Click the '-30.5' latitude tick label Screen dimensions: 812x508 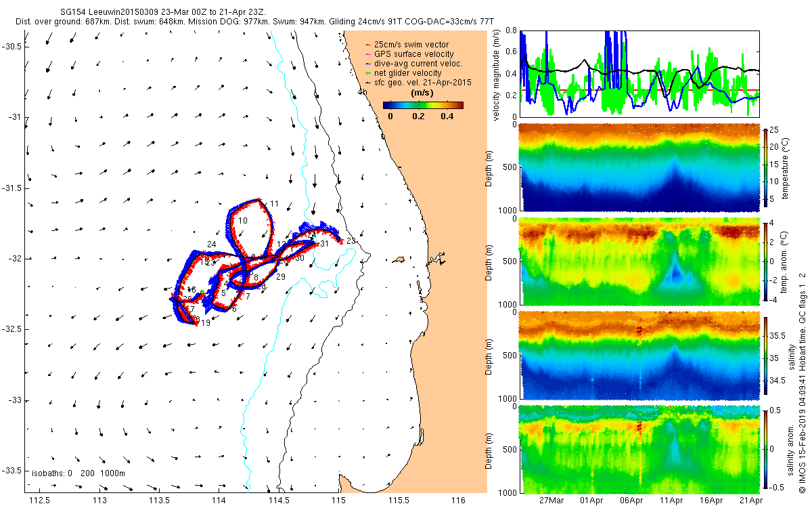tap(11, 46)
